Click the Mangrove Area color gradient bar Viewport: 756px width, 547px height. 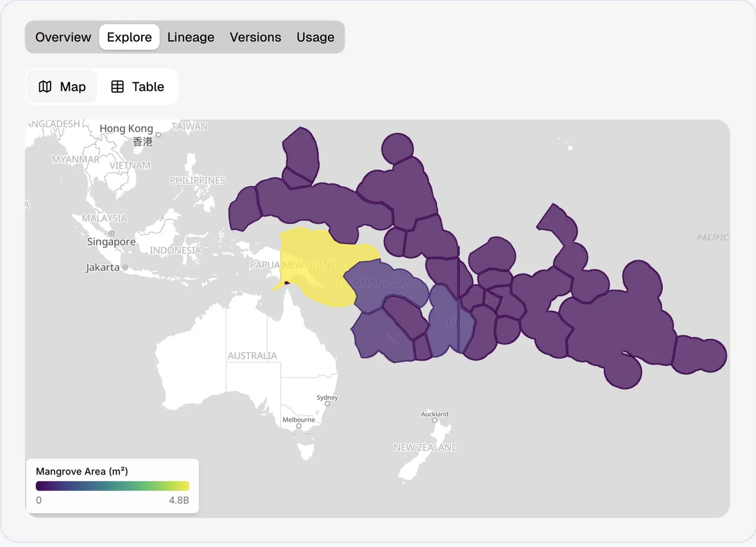(x=113, y=486)
